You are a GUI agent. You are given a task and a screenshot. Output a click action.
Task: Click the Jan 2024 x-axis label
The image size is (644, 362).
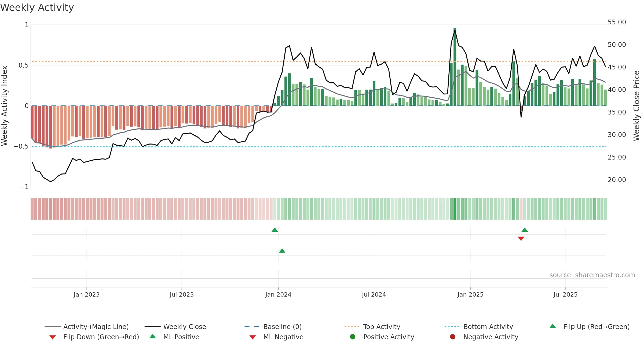click(x=278, y=294)
